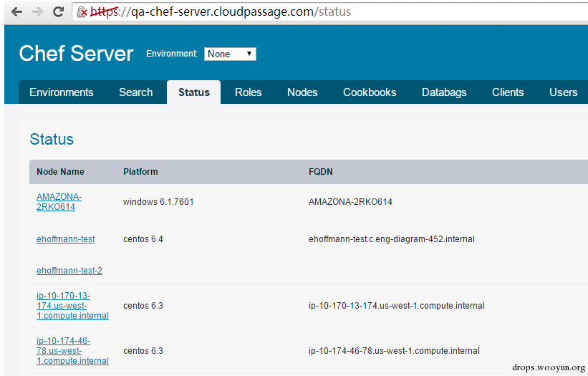
Task: Click the Platform column header
Action: coord(140,172)
